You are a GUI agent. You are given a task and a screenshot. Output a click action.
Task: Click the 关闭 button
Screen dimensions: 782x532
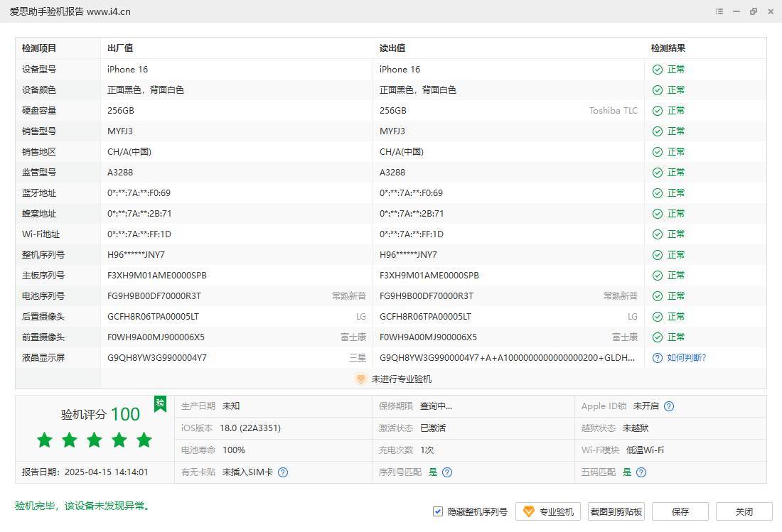tap(744, 511)
